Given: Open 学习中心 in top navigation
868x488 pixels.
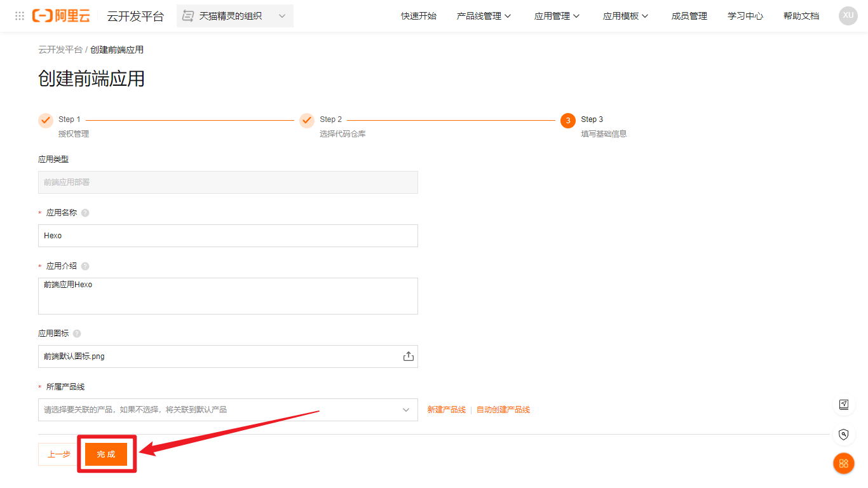Looking at the screenshot, I should pyautogui.click(x=745, y=16).
